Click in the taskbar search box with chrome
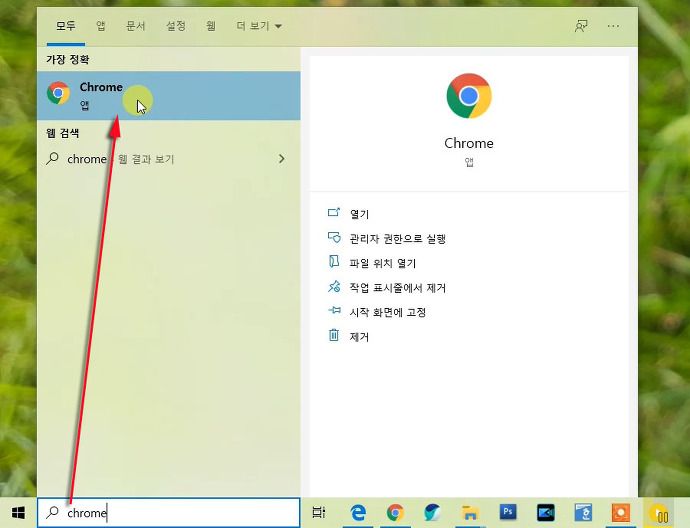 [169, 513]
